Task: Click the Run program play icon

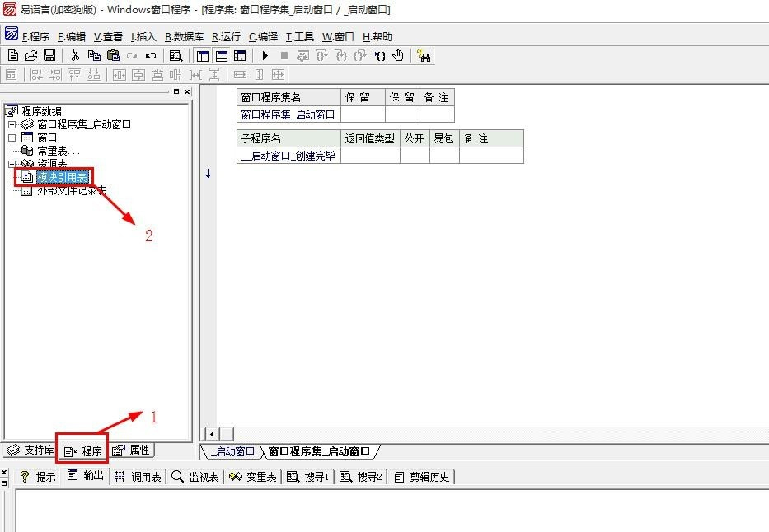Action: pos(265,56)
